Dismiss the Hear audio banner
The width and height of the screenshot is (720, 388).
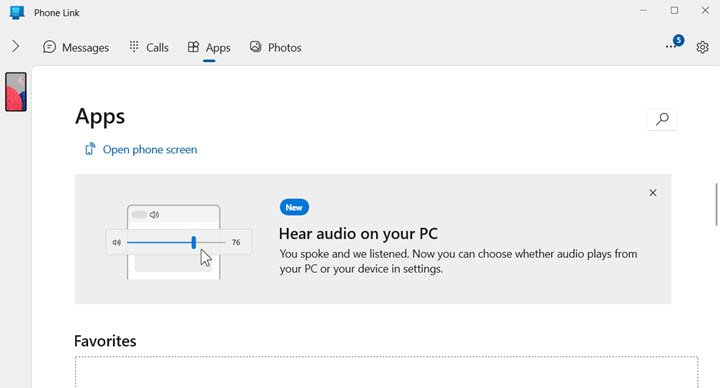pyautogui.click(x=652, y=193)
